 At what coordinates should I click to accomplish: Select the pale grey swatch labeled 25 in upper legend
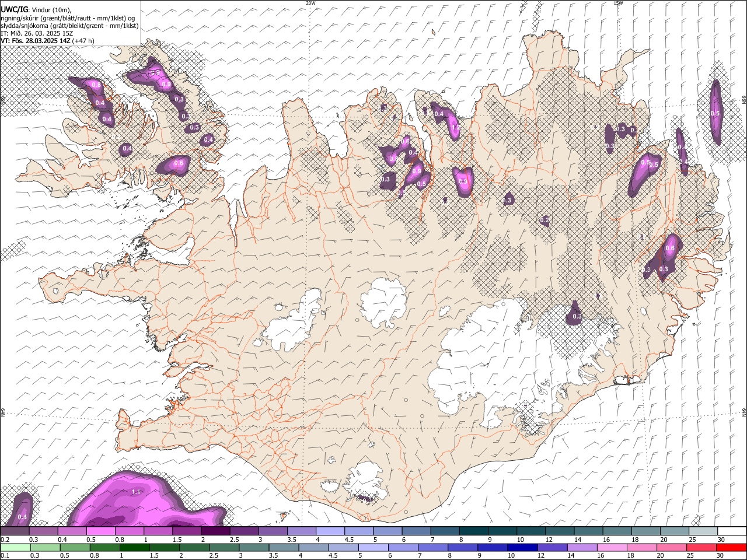(703, 531)
